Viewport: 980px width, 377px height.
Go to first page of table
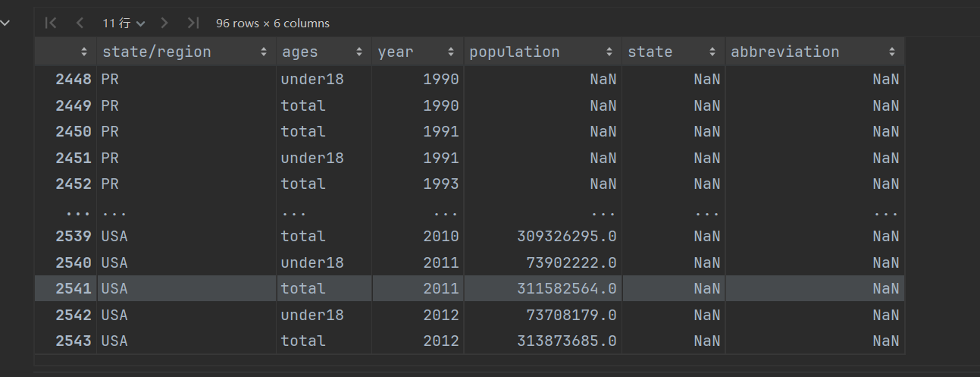coord(51,24)
